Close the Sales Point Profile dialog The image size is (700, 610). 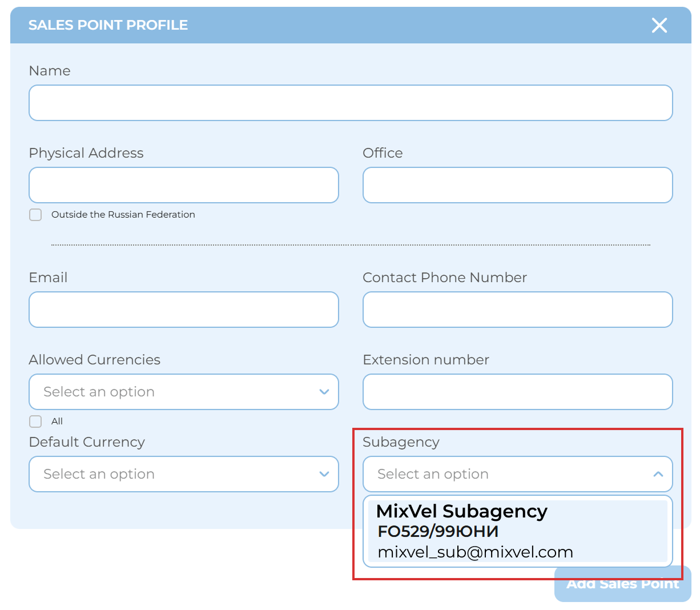tap(659, 25)
